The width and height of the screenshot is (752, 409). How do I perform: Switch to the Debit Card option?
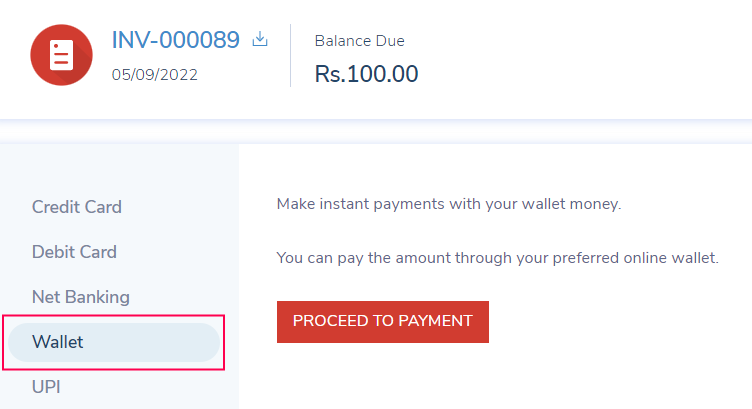coord(74,252)
